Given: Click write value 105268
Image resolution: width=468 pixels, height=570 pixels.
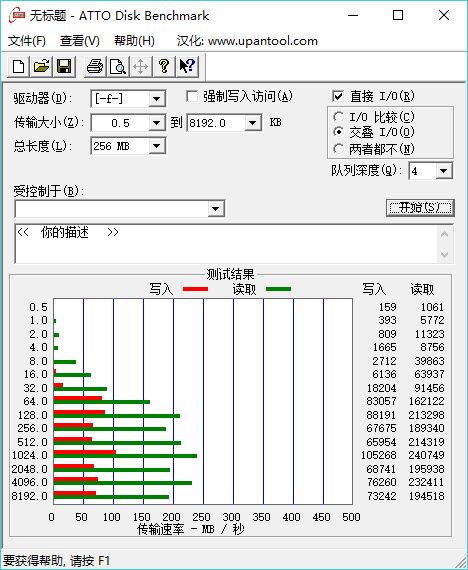Looking at the screenshot, I should (x=379, y=455).
